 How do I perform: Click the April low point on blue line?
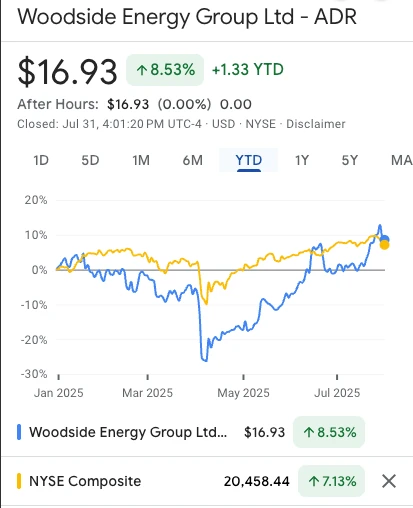coord(205,360)
